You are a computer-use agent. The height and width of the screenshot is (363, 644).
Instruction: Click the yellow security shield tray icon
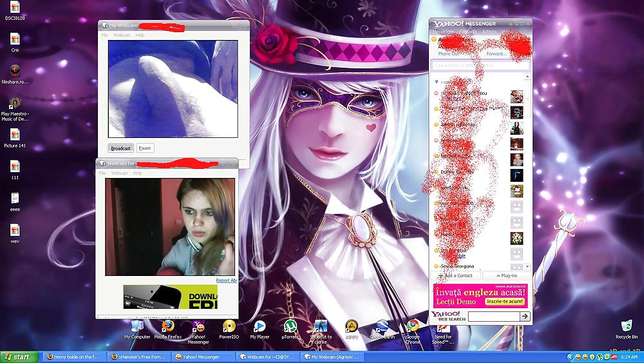[x=592, y=357]
